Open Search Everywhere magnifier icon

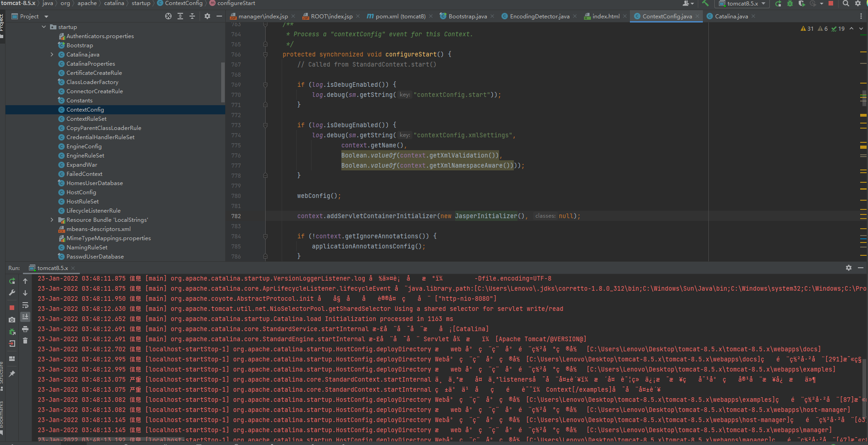pyautogui.click(x=846, y=3)
